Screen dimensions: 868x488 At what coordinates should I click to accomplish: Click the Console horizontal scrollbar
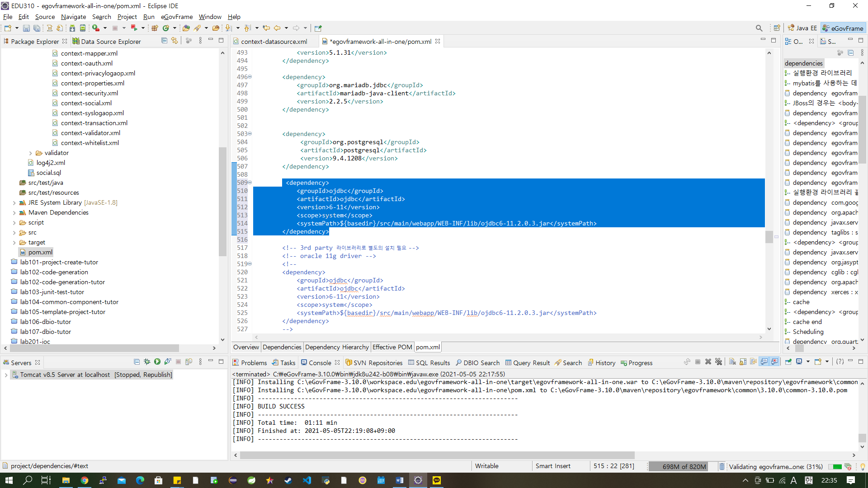437,455
